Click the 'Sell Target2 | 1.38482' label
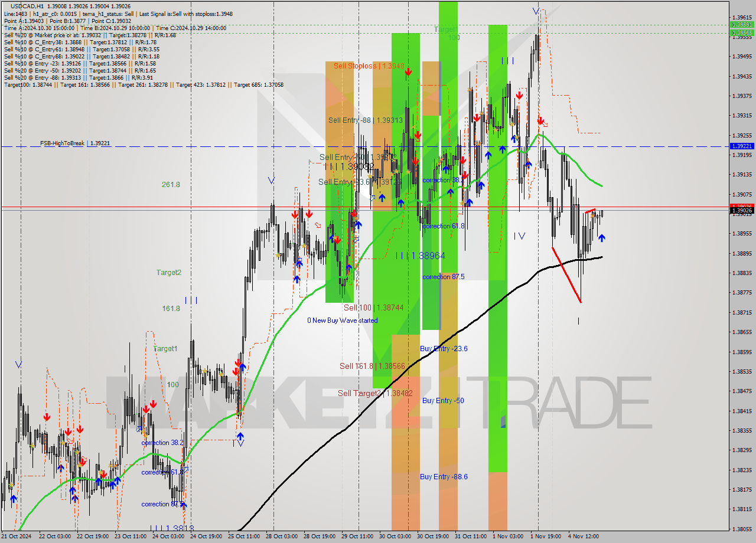The width and height of the screenshot is (756, 543). (x=375, y=393)
